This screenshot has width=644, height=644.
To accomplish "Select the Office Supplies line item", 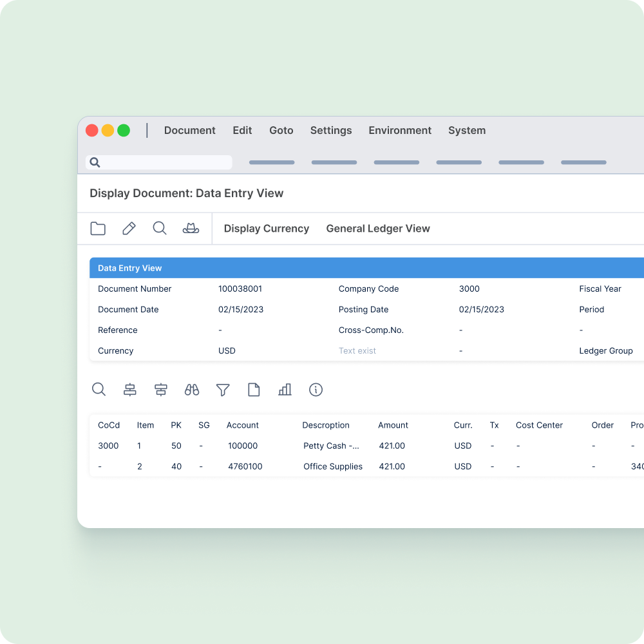I will pyautogui.click(x=332, y=466).
